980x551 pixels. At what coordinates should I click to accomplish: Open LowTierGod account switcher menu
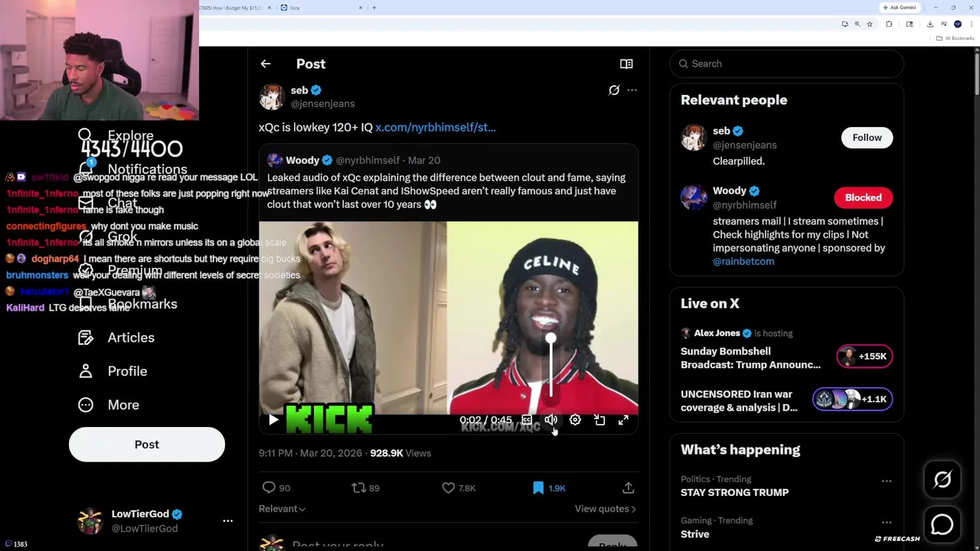coord(158,521)
